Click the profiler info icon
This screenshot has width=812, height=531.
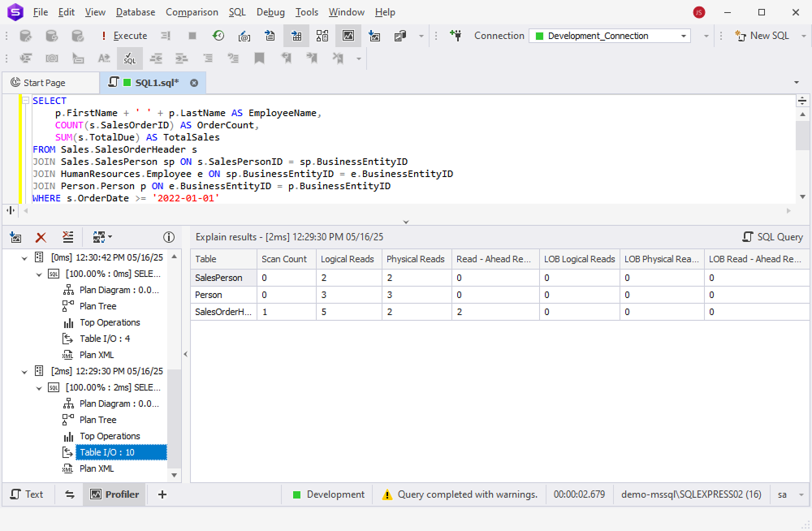(x=169, y=236)
